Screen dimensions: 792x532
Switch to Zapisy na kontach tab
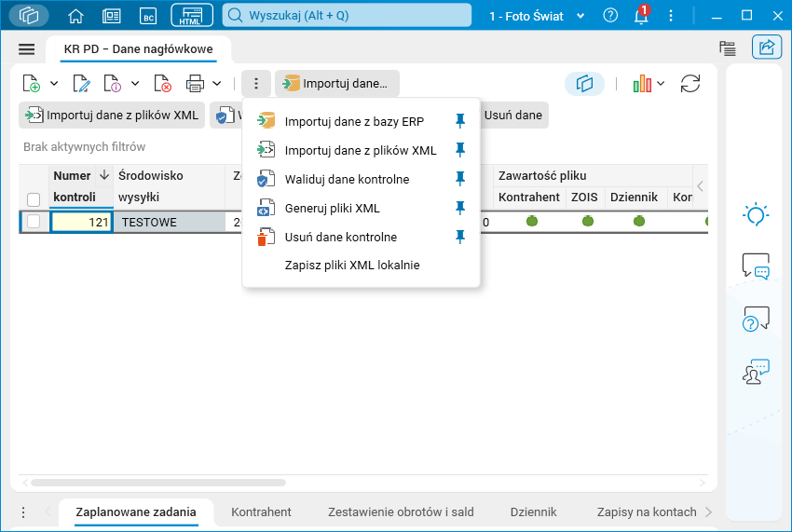[x=647, y=512]
